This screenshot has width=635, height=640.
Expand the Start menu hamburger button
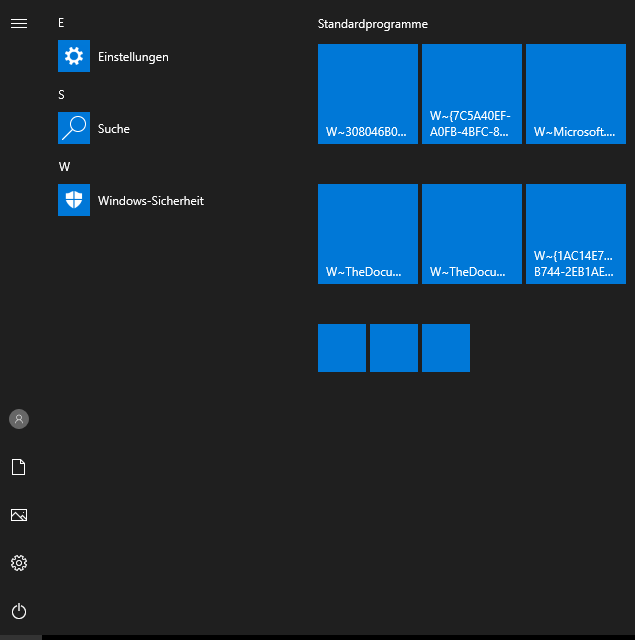click(19, 24)
